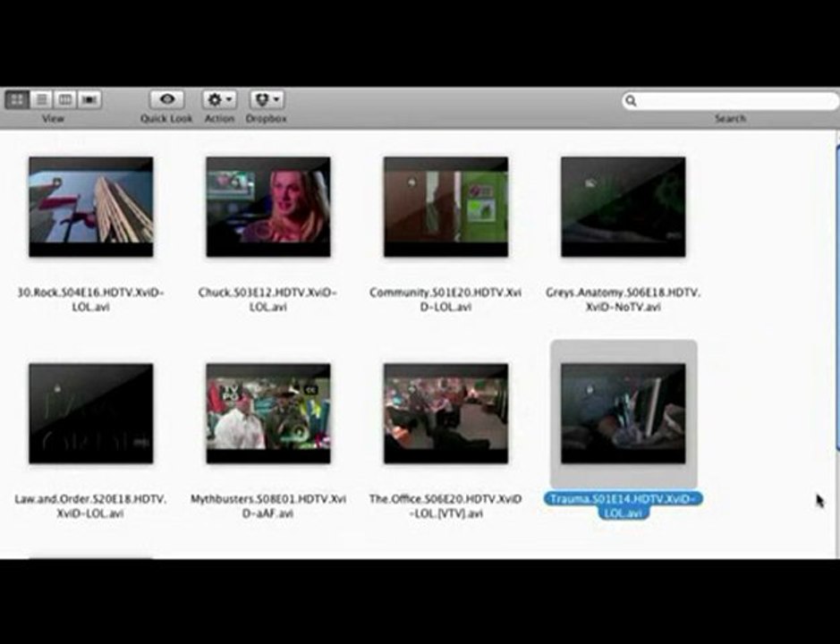
Task: Click the Search input field
Action: tap(730, 101)
